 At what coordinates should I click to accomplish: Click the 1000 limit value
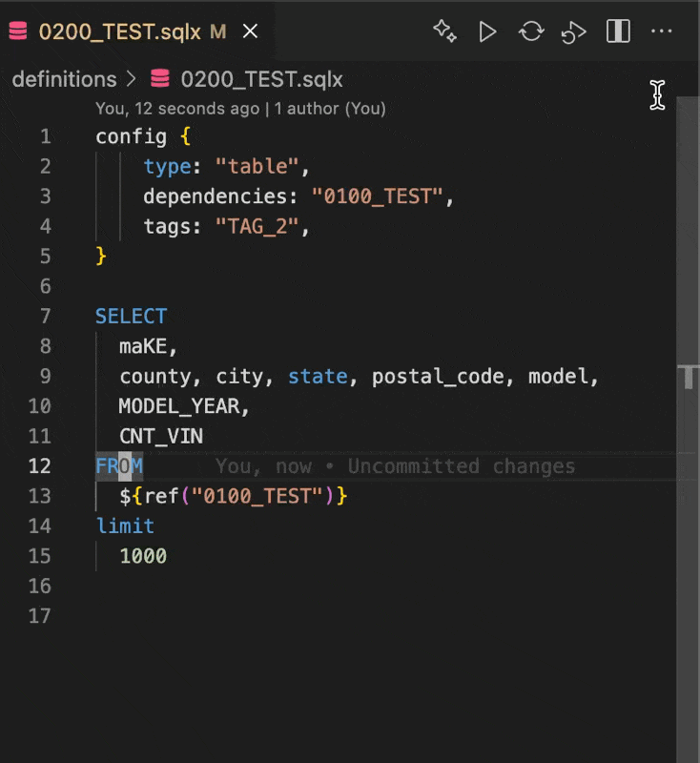(x=143, y=556)
